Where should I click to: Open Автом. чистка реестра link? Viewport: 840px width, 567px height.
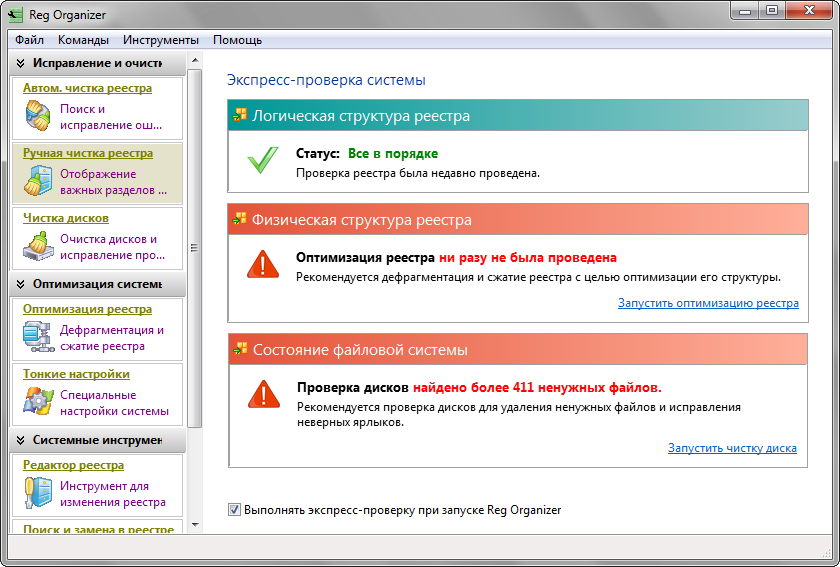[x=87, y=88]
